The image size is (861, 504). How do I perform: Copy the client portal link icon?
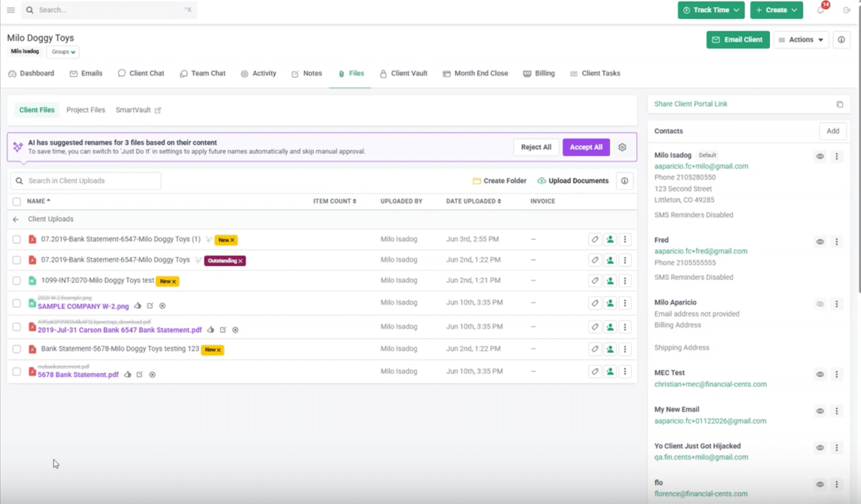click(x=840, y=104)
